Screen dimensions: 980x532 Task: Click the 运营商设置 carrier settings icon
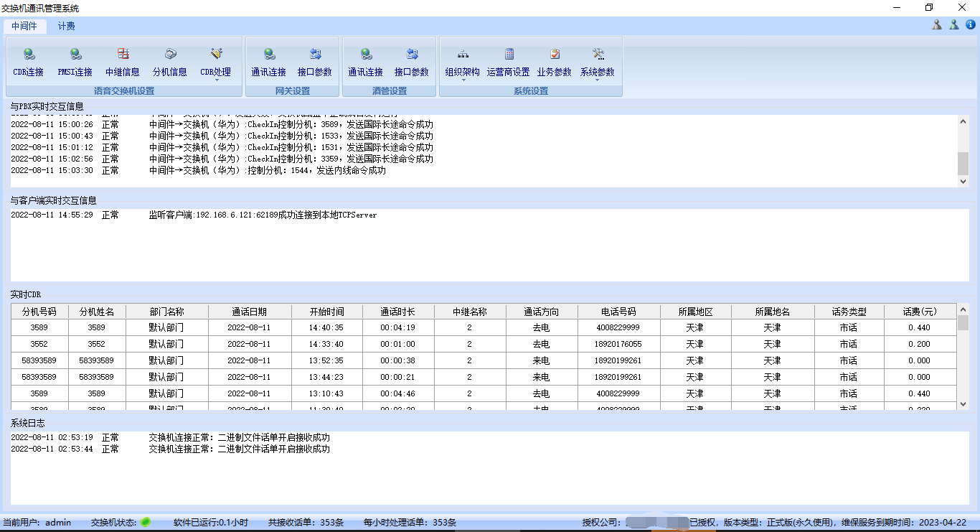tap(508, 62)
